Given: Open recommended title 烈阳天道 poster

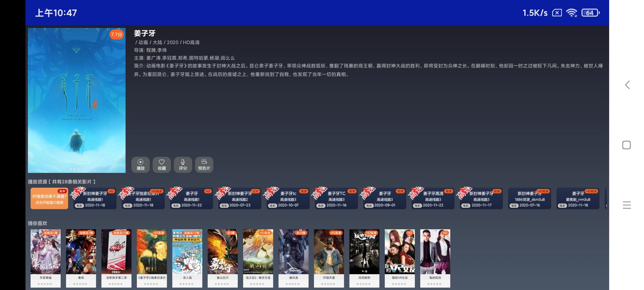Looking at the screenshot, I should pos(329,252).
